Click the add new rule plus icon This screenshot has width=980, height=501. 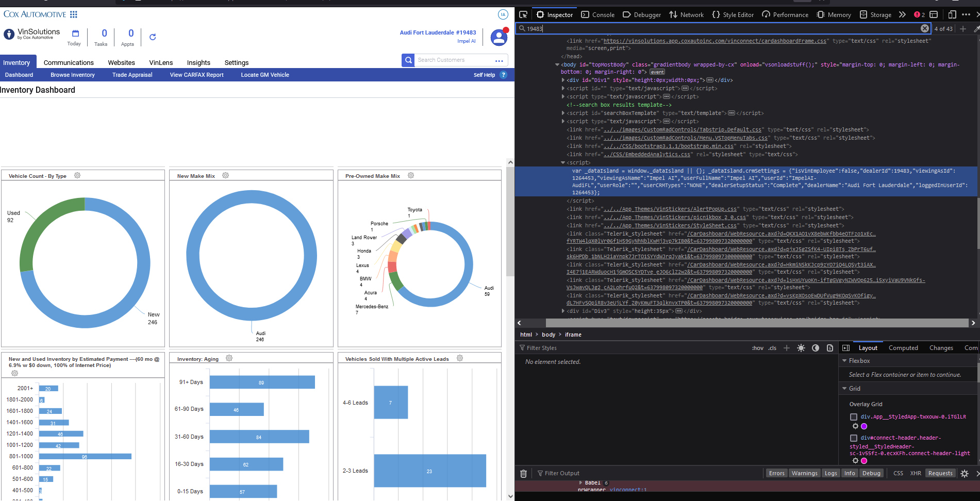(787, 348)
